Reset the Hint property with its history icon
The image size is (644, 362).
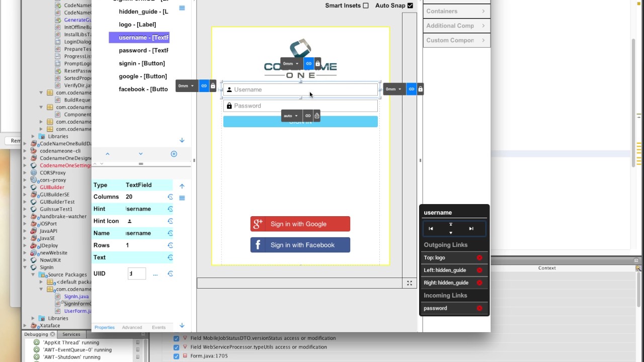[x=170, y=209]
